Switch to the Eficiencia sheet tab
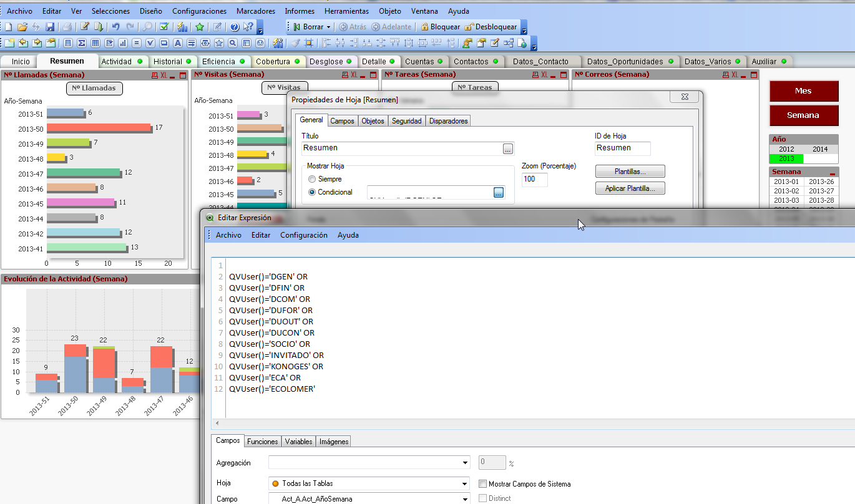 (223, 61)
